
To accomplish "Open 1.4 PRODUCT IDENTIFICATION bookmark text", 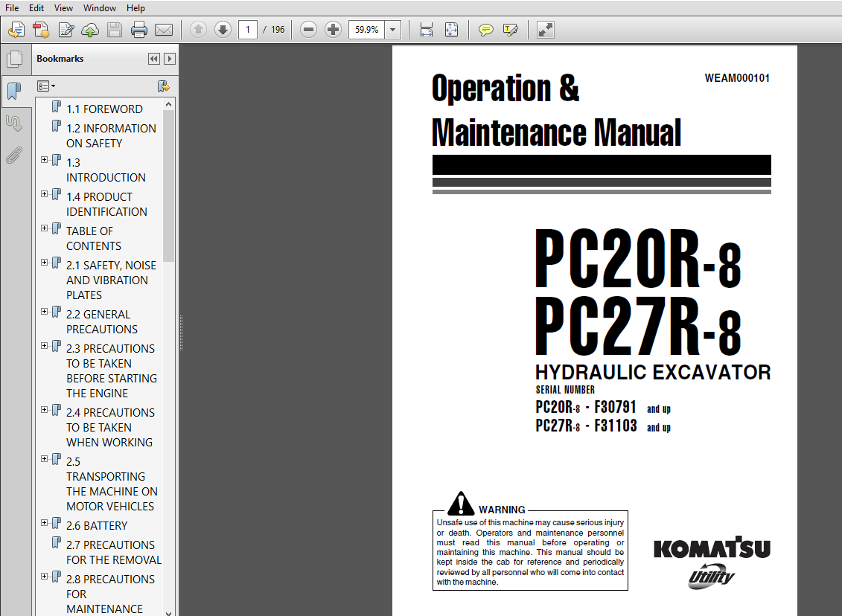I will click(x=106, y=205).
